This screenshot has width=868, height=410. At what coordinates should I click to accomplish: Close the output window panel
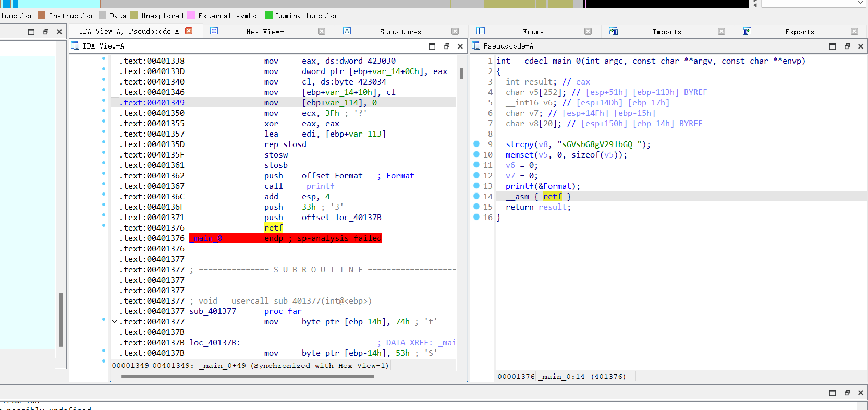861,393
